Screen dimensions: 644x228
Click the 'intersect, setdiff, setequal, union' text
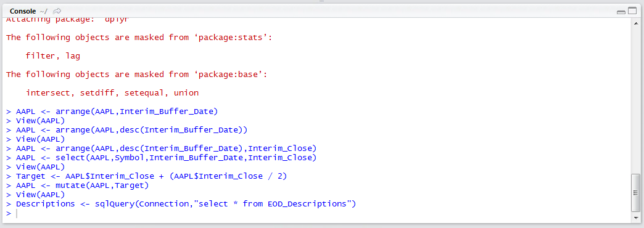pos(112,93)
